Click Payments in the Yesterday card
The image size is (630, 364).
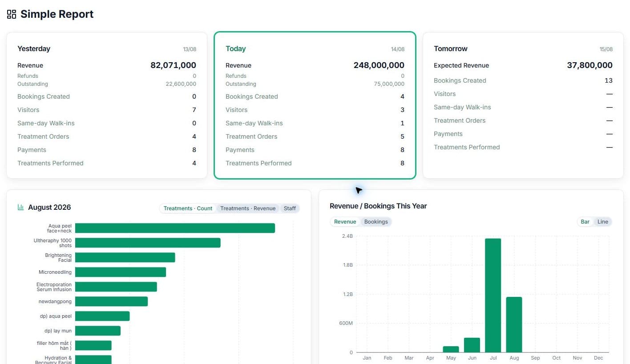click(x=32, y=150)
